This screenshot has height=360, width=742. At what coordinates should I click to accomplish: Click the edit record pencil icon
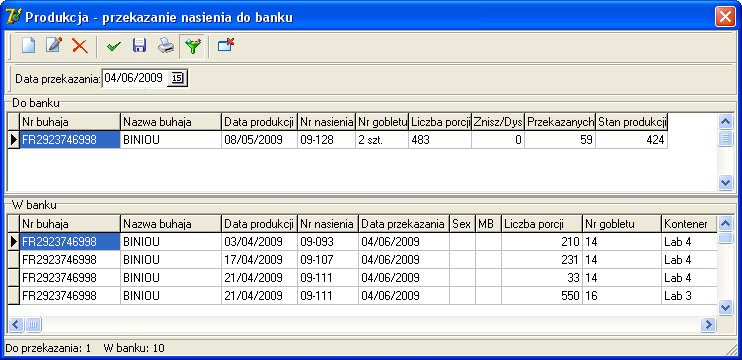54,46
